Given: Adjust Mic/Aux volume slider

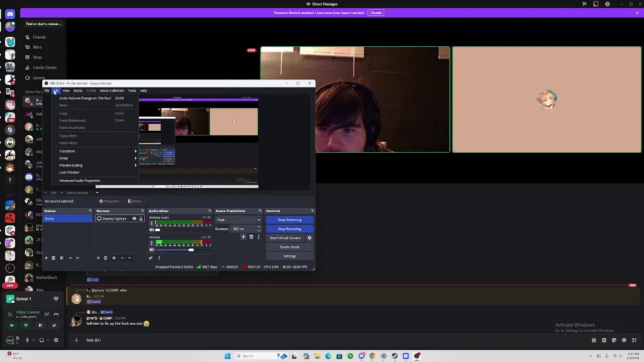Looking at the screenshot, I should [x=191, y=250].
